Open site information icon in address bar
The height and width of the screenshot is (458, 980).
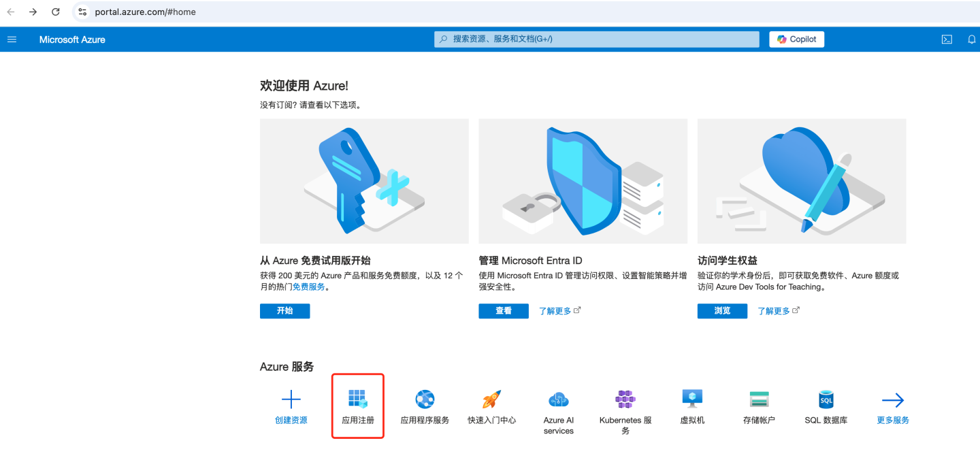click(x=82, y=12)
